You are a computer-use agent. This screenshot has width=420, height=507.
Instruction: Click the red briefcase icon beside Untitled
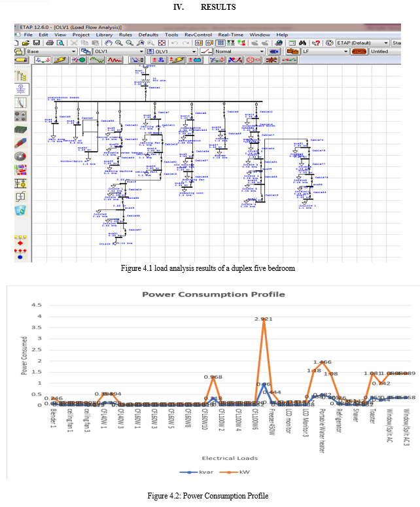[359, 52]
